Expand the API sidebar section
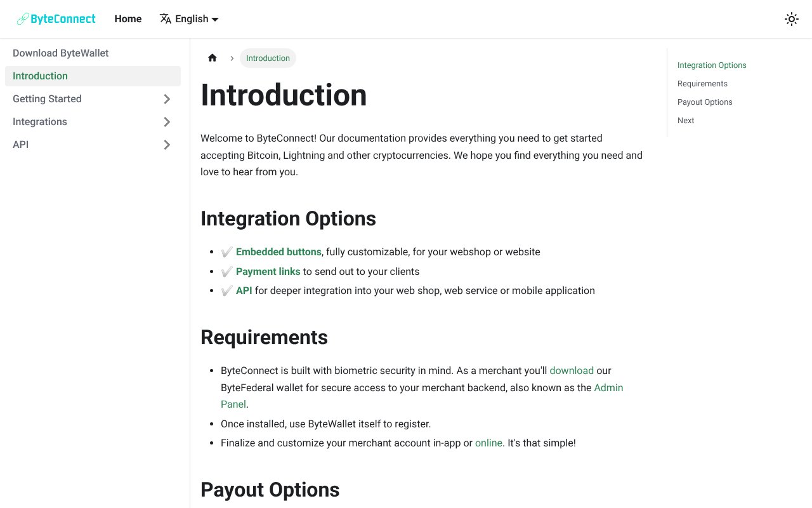 167,145
